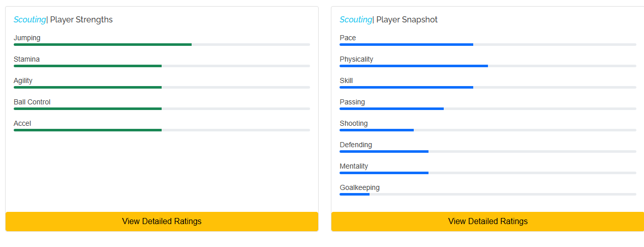Click View Detailed Ratings under Player Strengths
This screenshot has height=247, width=644.
(x=162, y=222)
